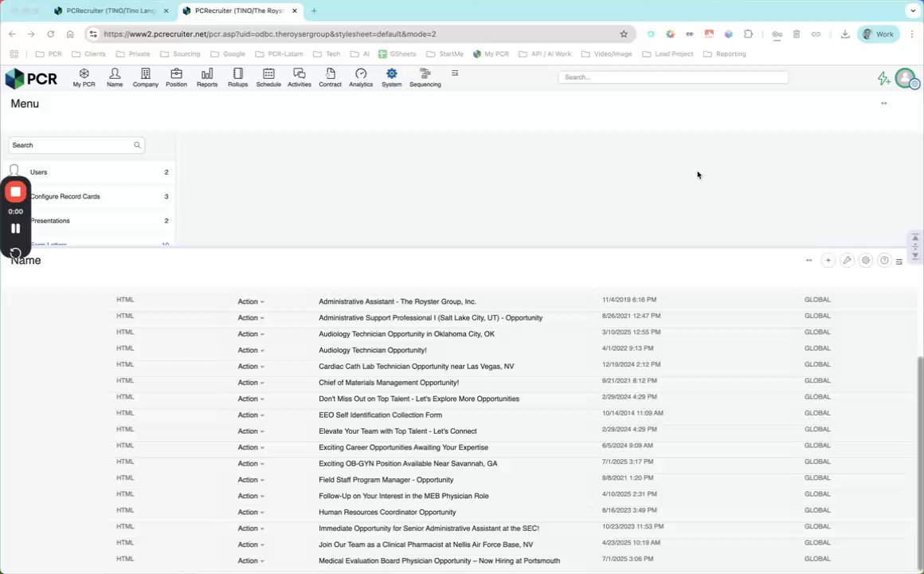Open the browser Extensions puzzle icon
Viewport: 924px width, 574px height.
pos(749,34)
